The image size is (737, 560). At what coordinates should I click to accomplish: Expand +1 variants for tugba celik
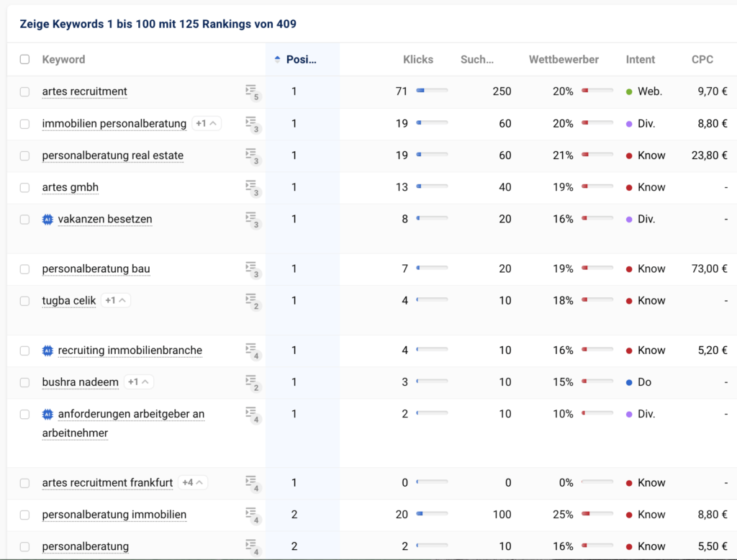116,300
